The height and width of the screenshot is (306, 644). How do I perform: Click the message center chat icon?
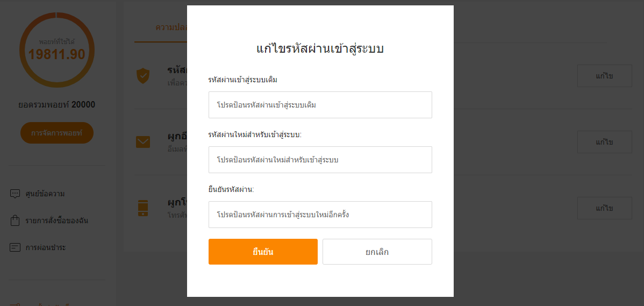click(15, 194)
